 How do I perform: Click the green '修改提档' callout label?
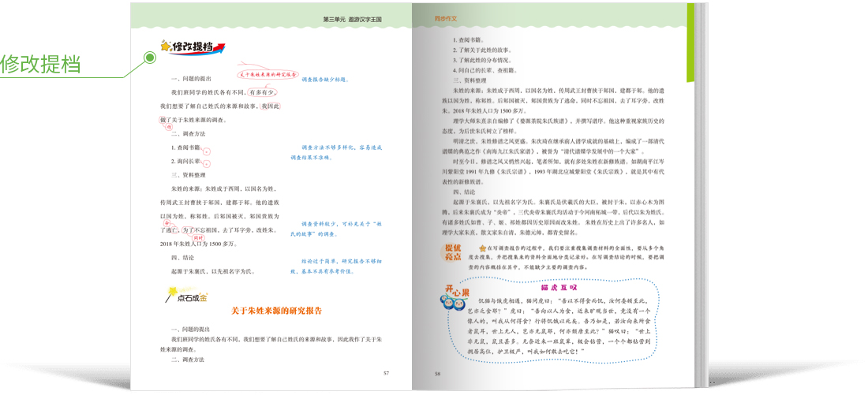[40, 65]
